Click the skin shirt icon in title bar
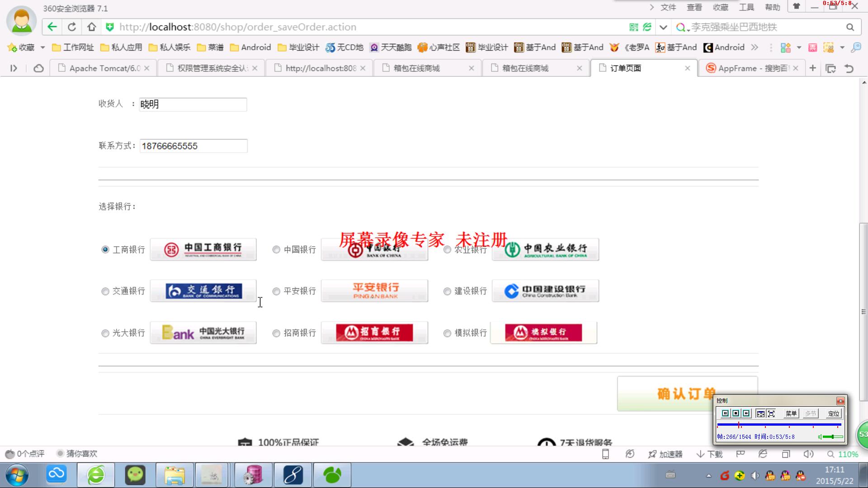Viewport: 868px width, 488px height. pos(797,6)
